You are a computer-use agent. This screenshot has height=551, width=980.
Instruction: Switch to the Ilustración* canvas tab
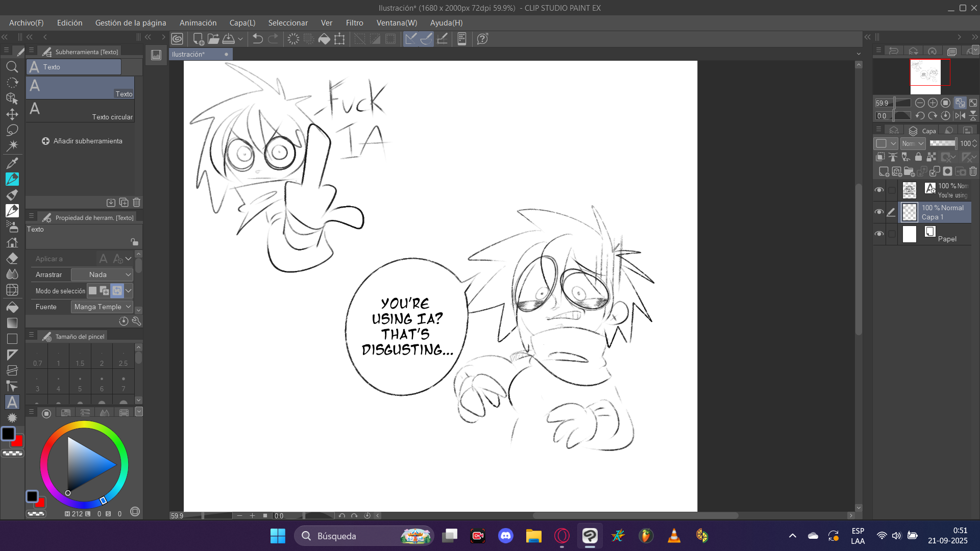click(x=201, y=54)
